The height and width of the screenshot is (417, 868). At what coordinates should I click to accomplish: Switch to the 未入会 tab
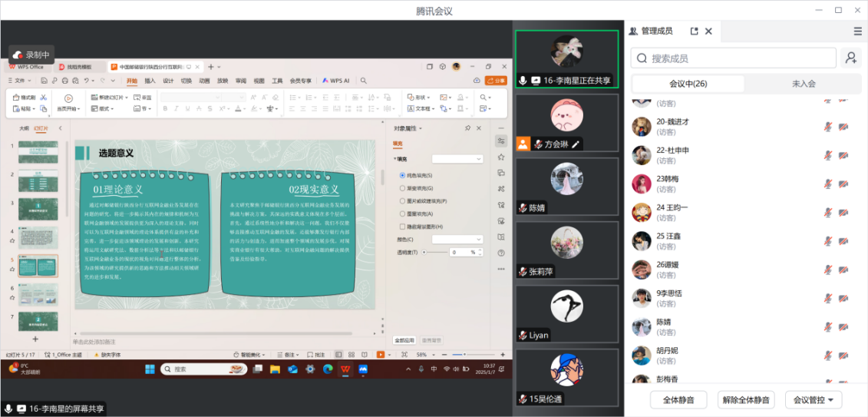[803, 84]
